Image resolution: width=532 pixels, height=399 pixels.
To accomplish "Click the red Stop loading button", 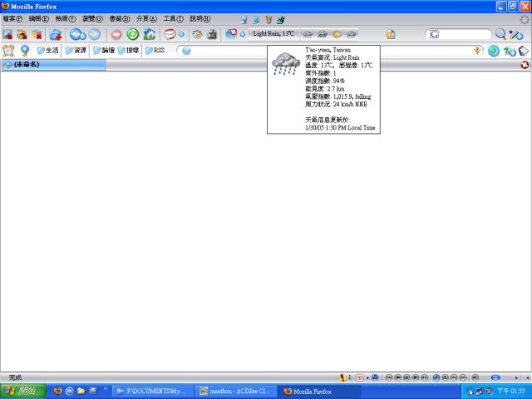I will [x=116, y=35].
